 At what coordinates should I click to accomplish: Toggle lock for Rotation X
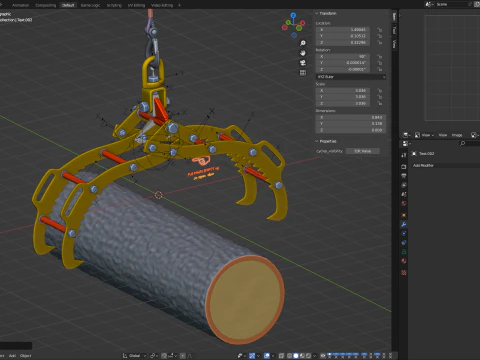379,56
